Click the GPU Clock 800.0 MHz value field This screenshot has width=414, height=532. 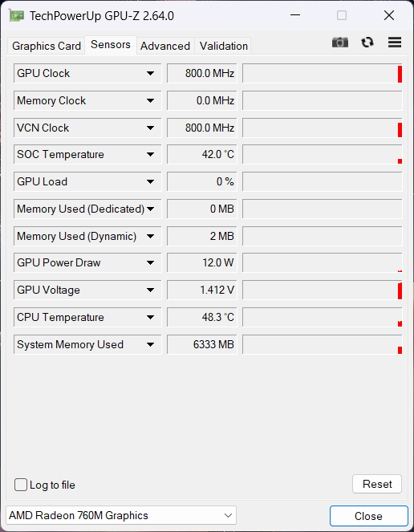[x=202, y=73]
